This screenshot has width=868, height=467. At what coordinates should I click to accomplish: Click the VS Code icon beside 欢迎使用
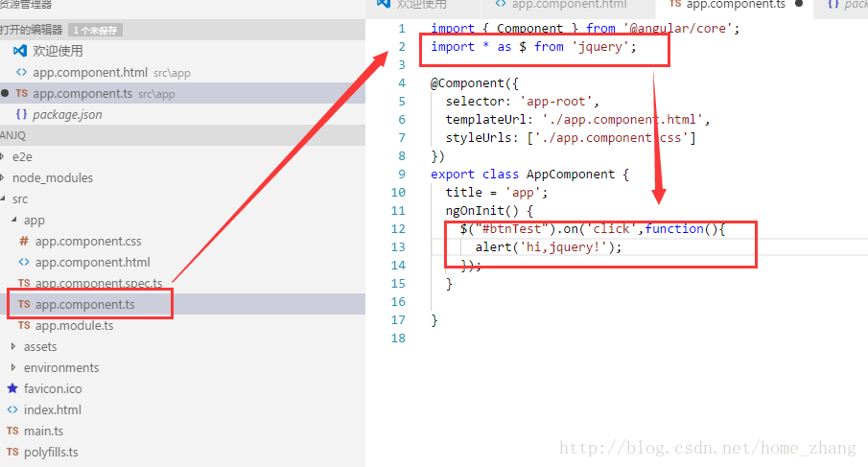[20, 51]
